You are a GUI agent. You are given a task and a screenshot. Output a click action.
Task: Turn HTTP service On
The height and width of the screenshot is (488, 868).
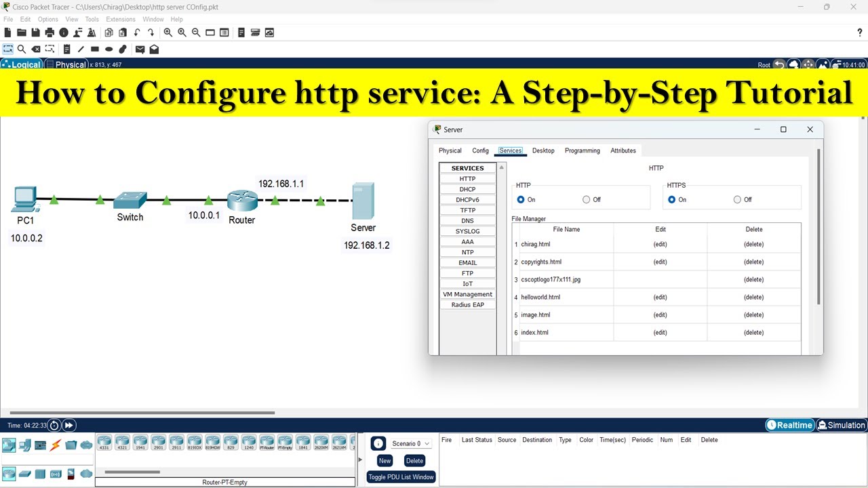pyautogui.click(x=521, y=199)
